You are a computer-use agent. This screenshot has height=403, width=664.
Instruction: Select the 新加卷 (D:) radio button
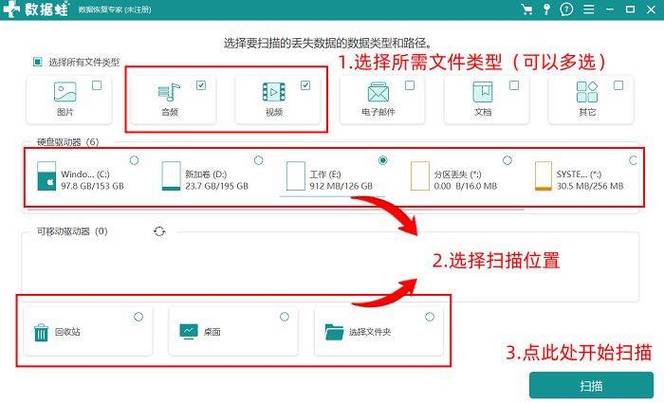pos(259,160)
